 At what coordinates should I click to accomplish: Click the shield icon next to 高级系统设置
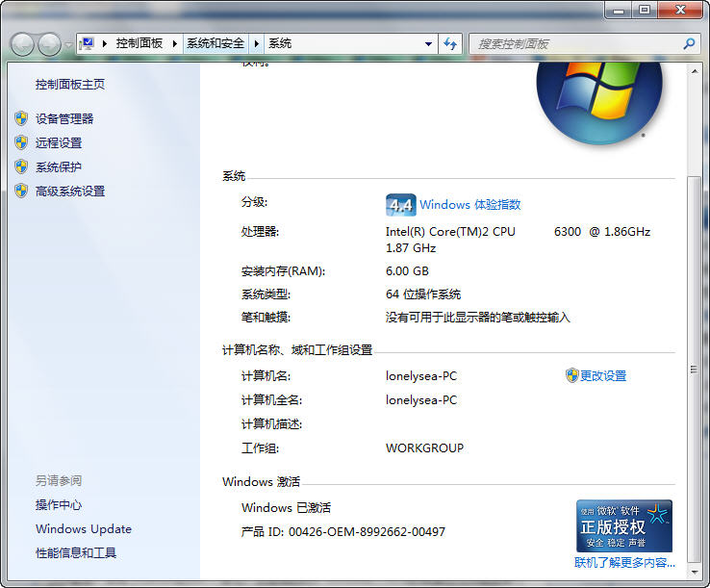(21, 191)
